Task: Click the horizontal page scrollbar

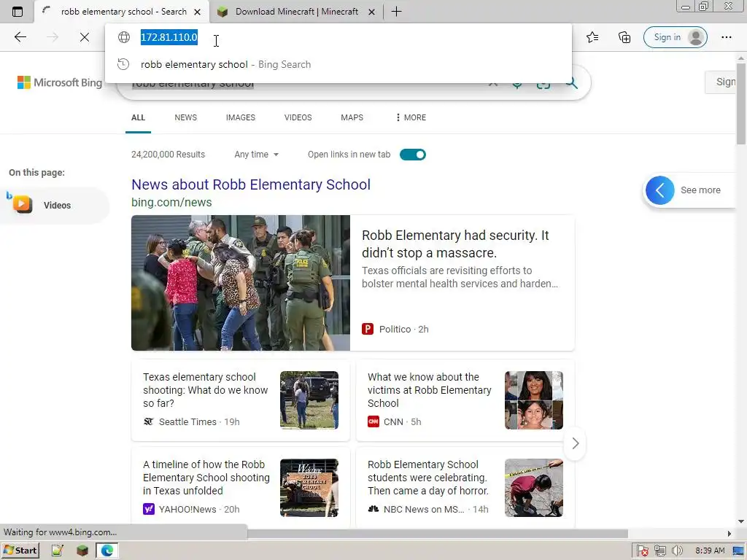Action: 438,533
